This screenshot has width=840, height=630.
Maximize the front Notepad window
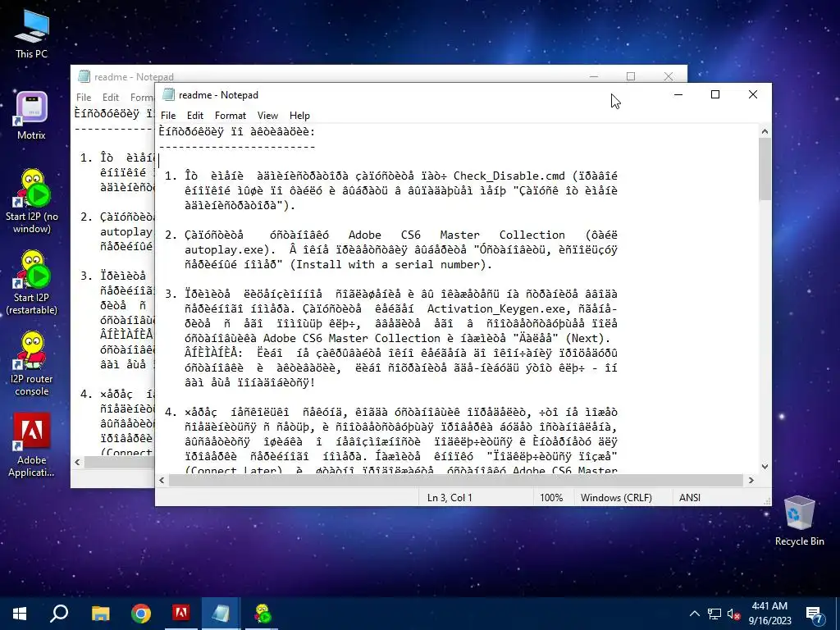coord(715,95)
